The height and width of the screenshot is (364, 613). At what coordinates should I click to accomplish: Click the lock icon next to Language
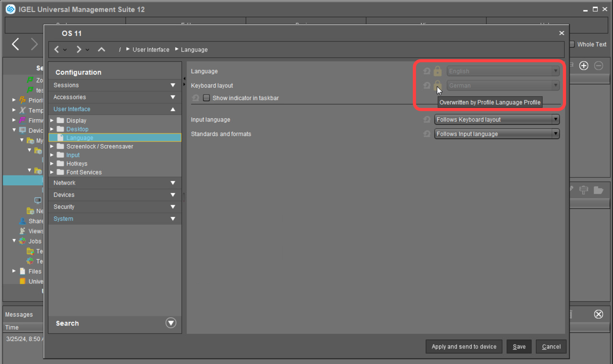(437, 71)
